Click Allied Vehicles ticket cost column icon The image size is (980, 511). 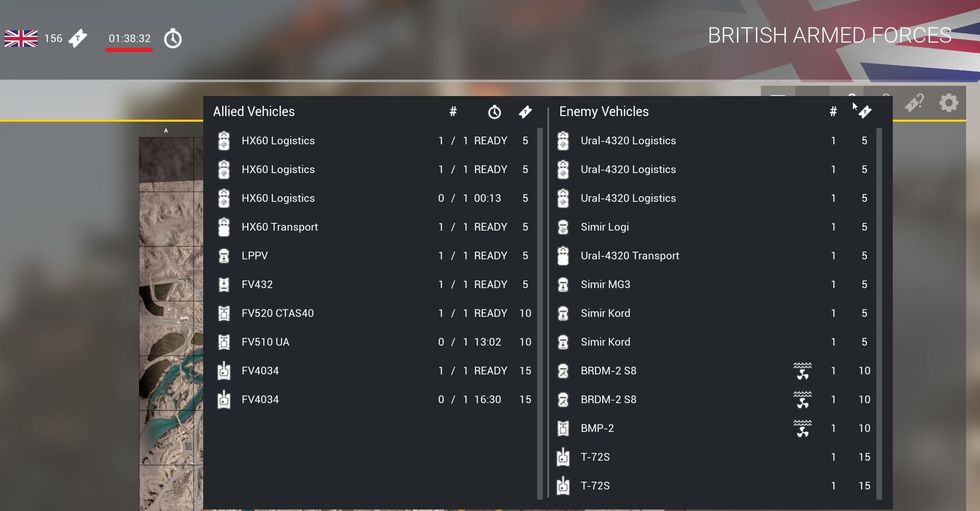coord(525,112)
